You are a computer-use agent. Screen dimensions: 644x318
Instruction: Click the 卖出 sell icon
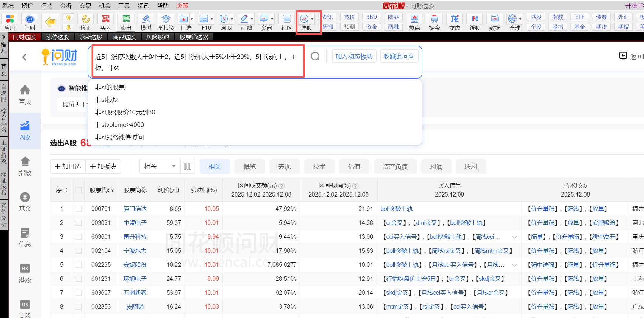tap(126, 22)
